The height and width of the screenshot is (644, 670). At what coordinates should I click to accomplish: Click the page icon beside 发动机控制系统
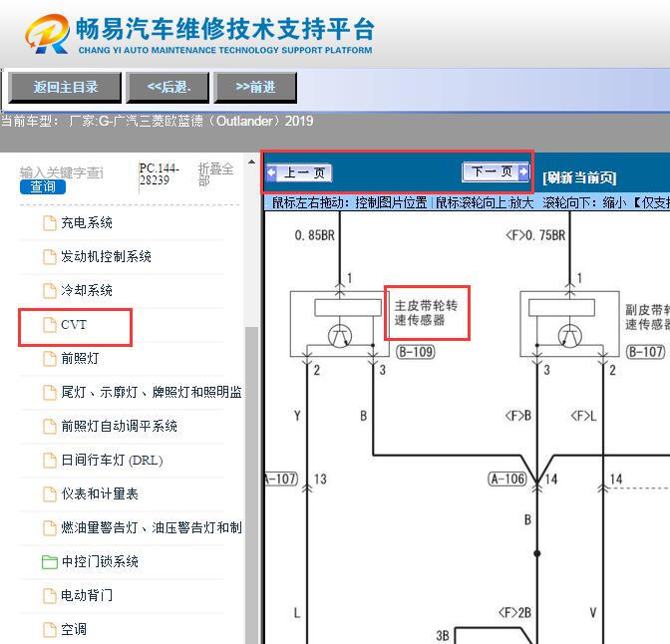point(50,257)
